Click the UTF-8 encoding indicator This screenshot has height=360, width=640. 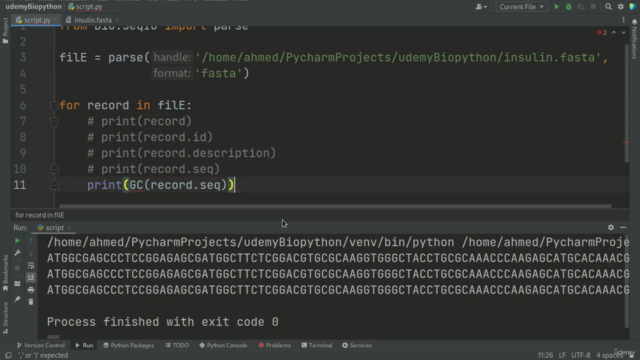click(x=580, y=355)
